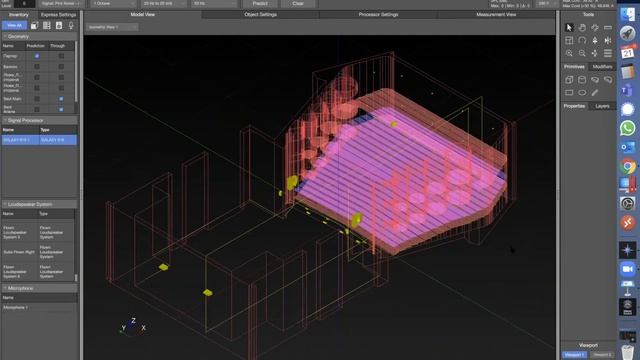The height and width of the screenshot is (360, 640).
Task: Select the Subs Flown Right loudspeaker row
Action: [x=38, y=252]
